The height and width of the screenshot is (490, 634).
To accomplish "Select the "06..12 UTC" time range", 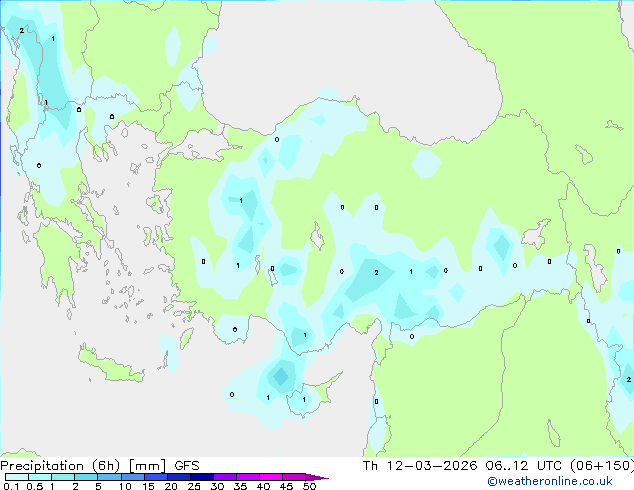I will point(524,466).
